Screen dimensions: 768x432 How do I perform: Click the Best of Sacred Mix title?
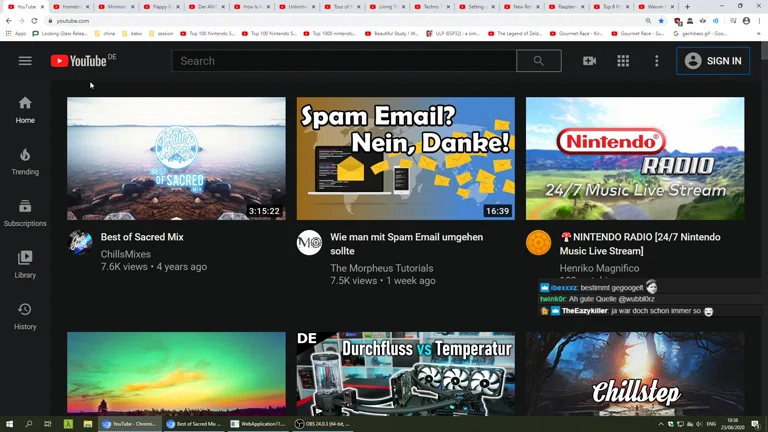[142, 237]
